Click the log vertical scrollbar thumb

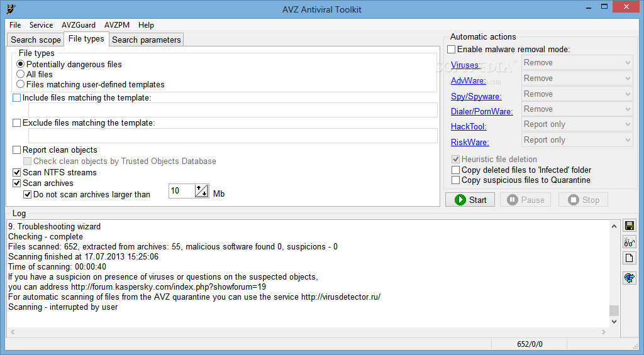click(x=614, y=310)
